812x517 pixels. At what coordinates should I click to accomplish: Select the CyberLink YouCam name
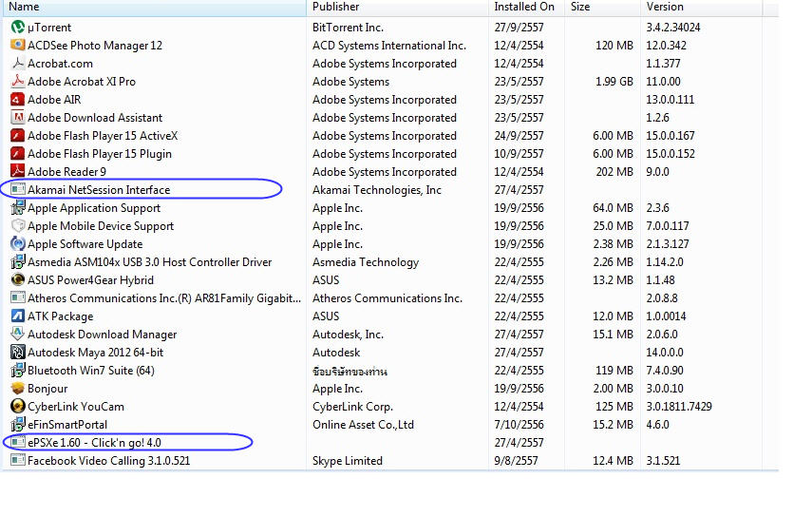click(76, 407)
